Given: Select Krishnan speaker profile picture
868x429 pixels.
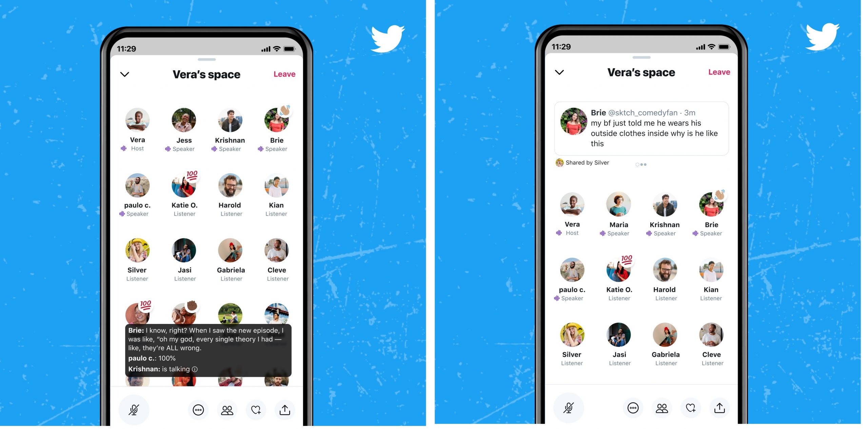Looking at the screenshot, I should click(230, 120).
